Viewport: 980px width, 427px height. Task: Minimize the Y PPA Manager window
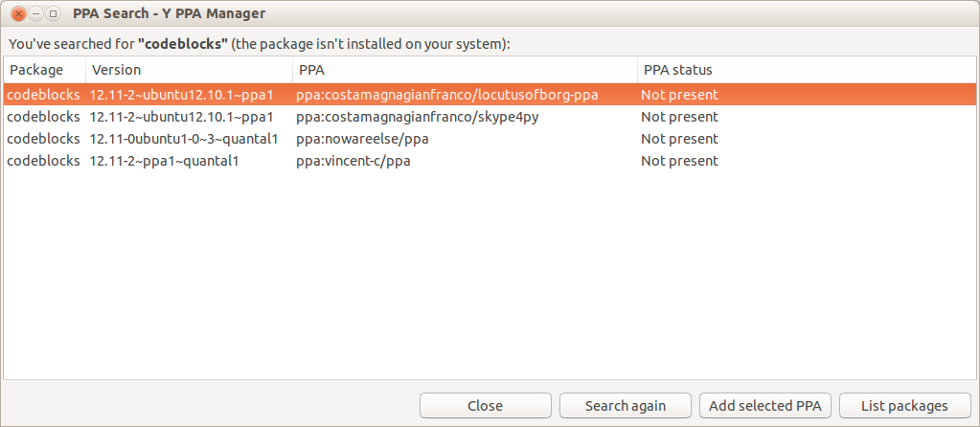(35, 14)
